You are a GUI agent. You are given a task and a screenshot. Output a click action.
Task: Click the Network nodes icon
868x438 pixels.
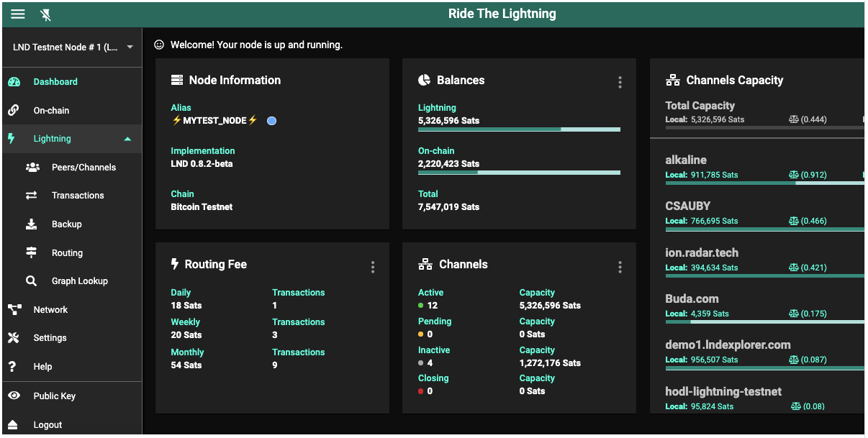pyautogui.click(x=14, y=310)
